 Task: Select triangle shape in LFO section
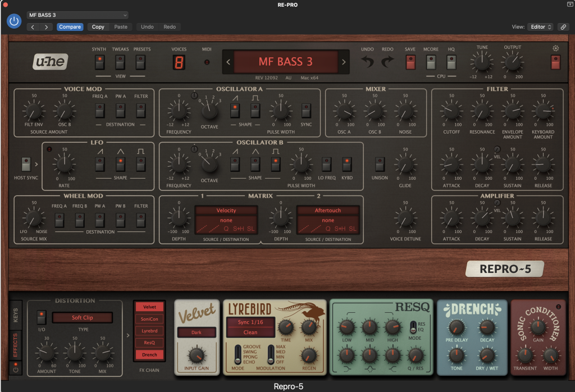tap(119, 164)
